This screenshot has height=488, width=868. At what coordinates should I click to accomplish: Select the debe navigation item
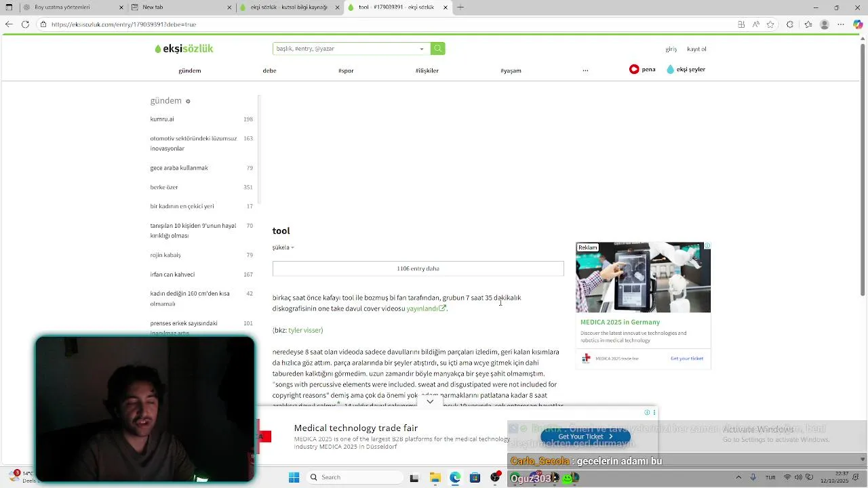(x=269, y=70)
